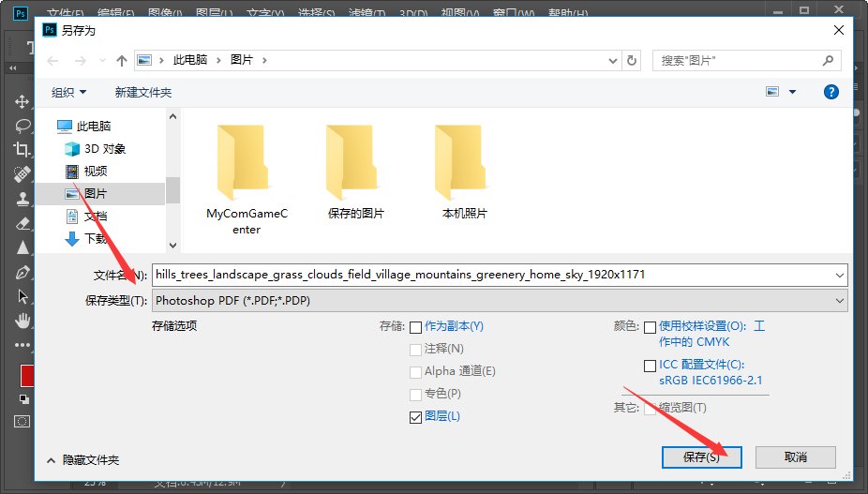
Task: Select the Eraser tool in Photoshop toolbar
Action: tap(22, 223)
